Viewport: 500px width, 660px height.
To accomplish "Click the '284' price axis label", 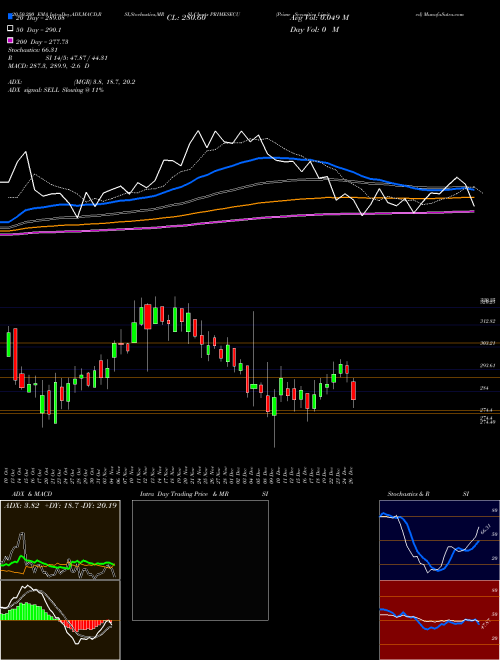I will (x=484, y=389).
